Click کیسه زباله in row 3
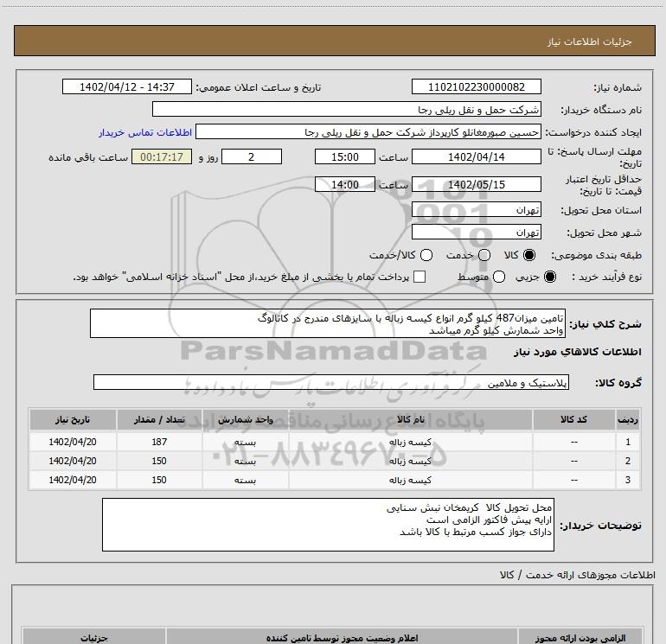Image resolution: width=666 pixels, height=644 pixels. point(410,480)
